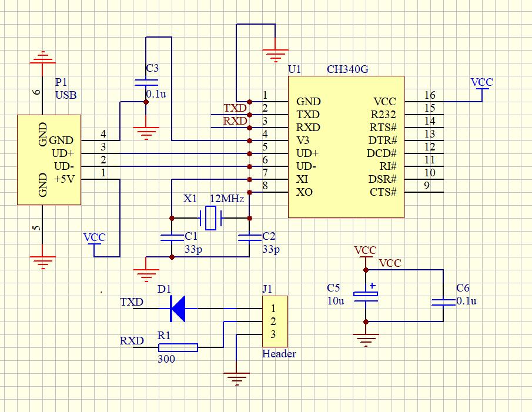The height and width of the screenshot is (412, 532).
Task: Click the P1 designator label
Action: pos(61,82)
